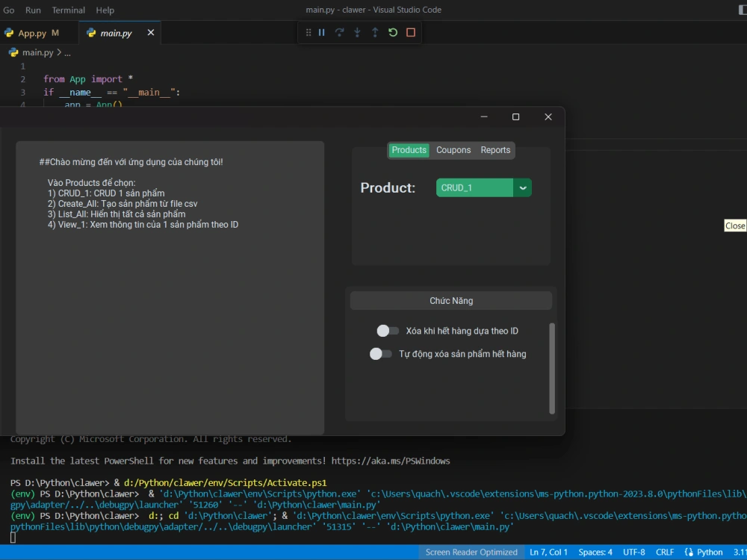Switch to the Reports tab

(495, 150)
